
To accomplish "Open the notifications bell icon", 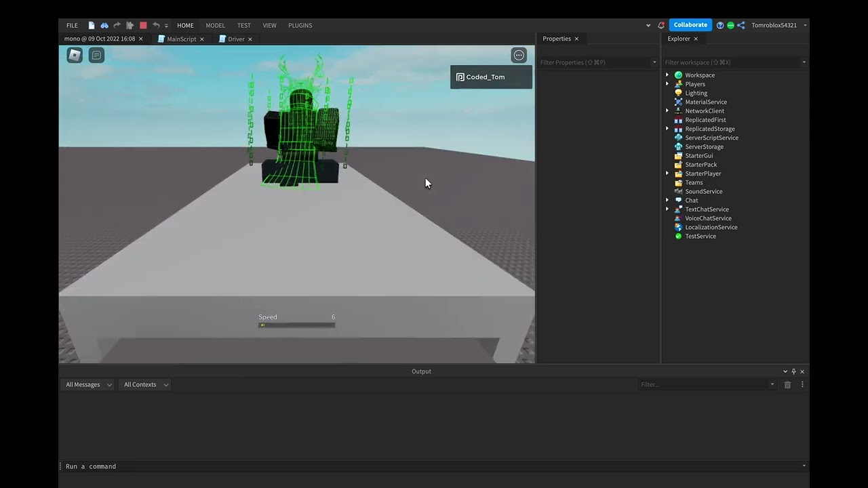I will pyautogui.click(x=661, y=25).
